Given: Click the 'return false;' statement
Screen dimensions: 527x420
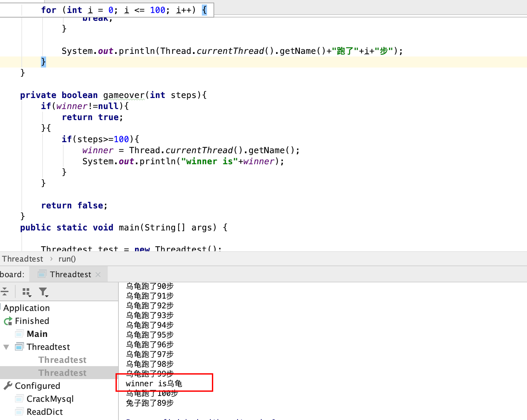Looking at the screenshot, I should (x=74, y=205).
